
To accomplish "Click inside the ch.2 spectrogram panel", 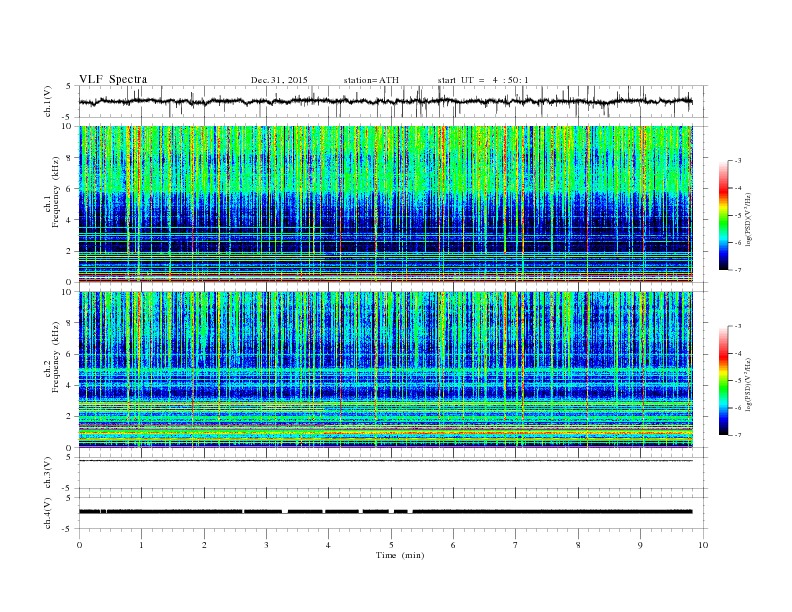I will point(385,370).
